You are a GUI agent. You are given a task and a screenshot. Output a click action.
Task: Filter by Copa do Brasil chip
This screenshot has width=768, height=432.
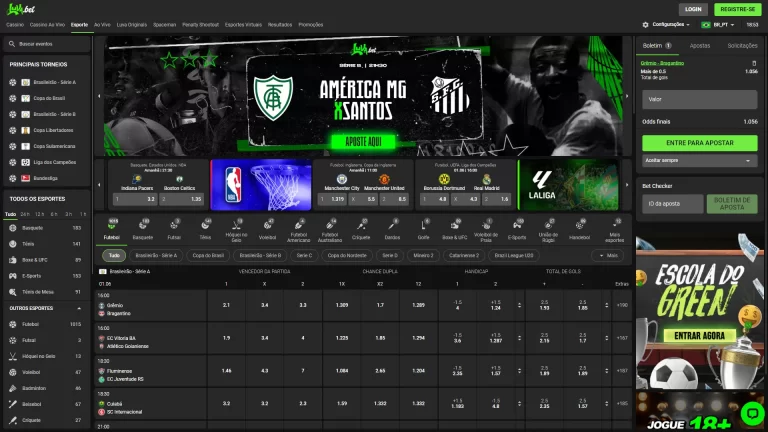click(x=208, y=255)
